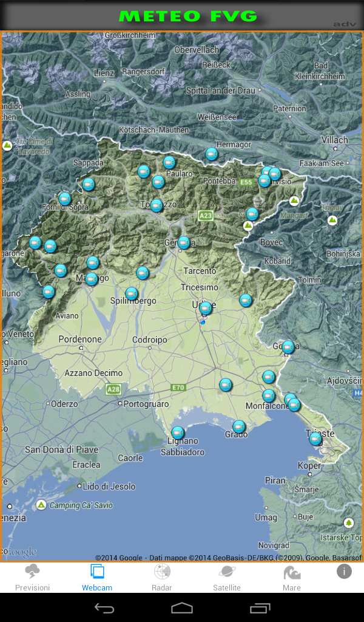Tap the Tre Cime di Lavaredo campsite icon
Viewport: 364px width, 622px height.
[x=7, y=146]
